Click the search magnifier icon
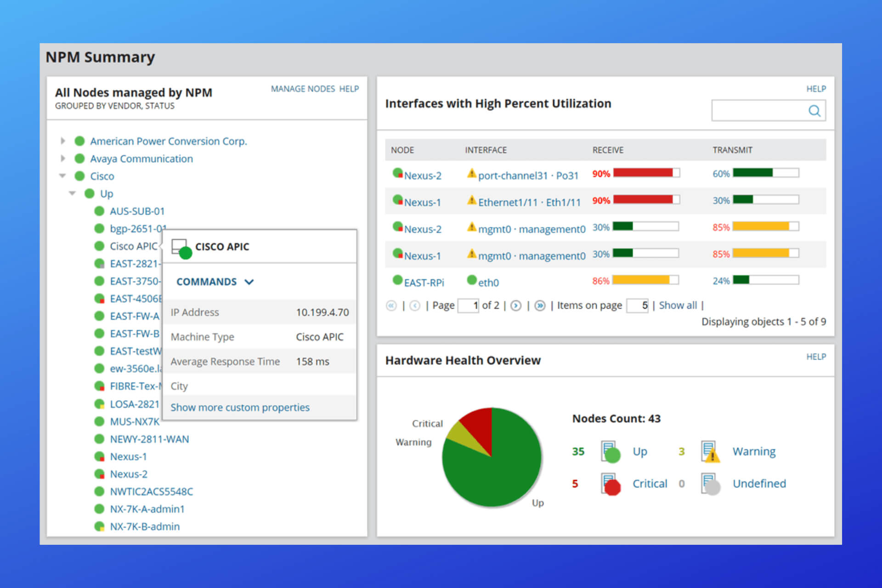The height and width of the screenshot is (588, 882). [x=814, y=111]
